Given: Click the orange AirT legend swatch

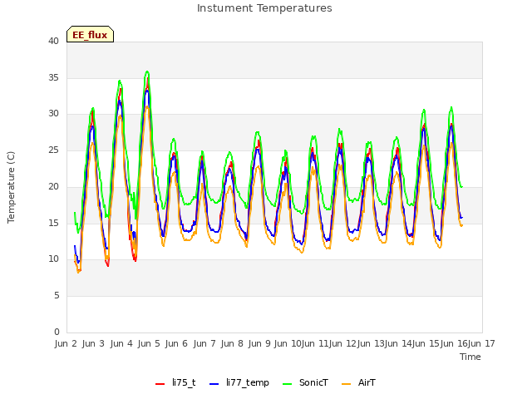Looking at the screenshot, I should coord(346,384).
